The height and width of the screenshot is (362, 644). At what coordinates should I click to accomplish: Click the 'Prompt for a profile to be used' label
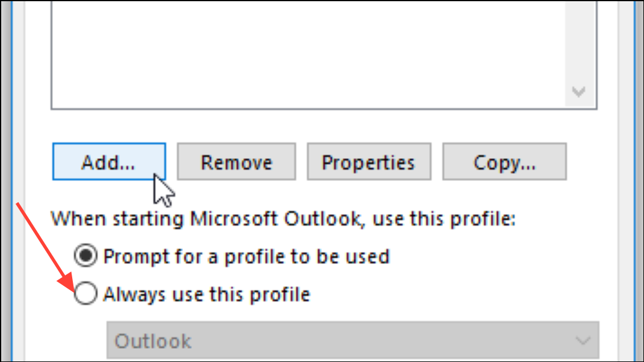pos(246,257)
